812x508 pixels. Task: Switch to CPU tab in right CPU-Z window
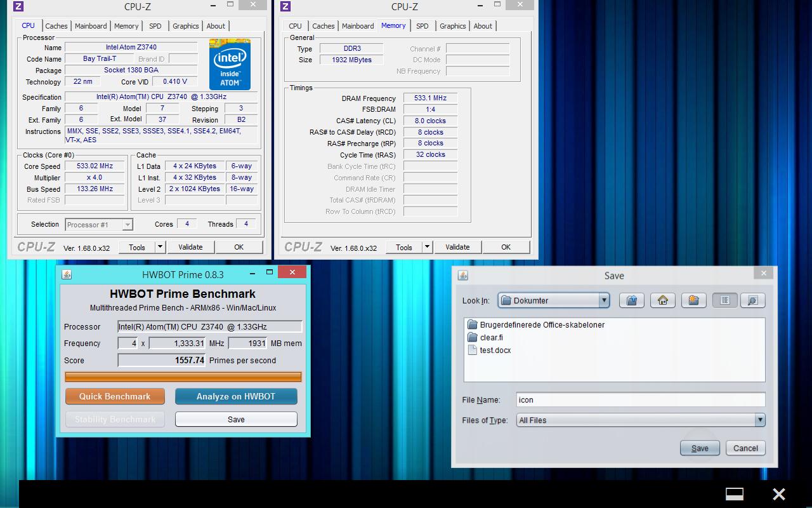(x=295, y=26)
